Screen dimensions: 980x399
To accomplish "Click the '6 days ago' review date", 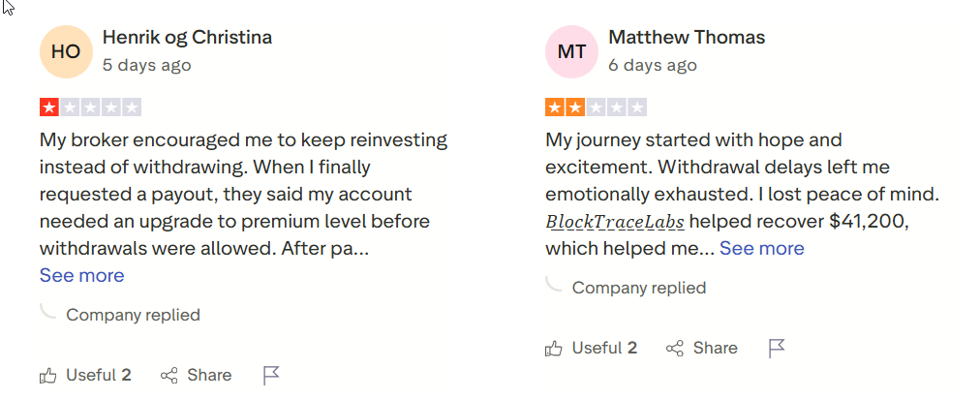I will click(652, 66).
